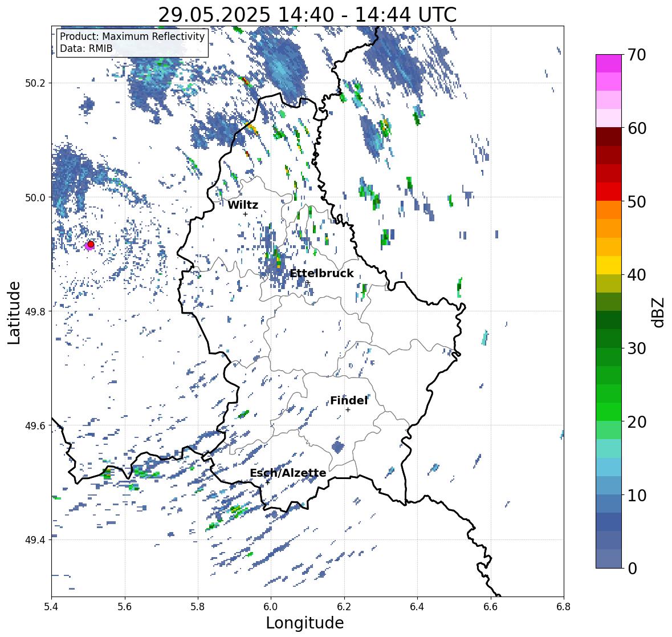Click the colorbar tick label 0
The height and width of the screenshot is (637, 672).
tap(632, 569)
